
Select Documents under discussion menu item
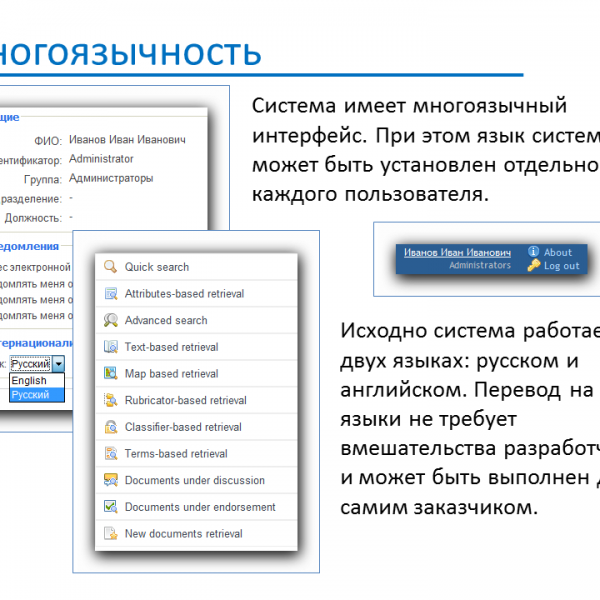coord(194,481)
